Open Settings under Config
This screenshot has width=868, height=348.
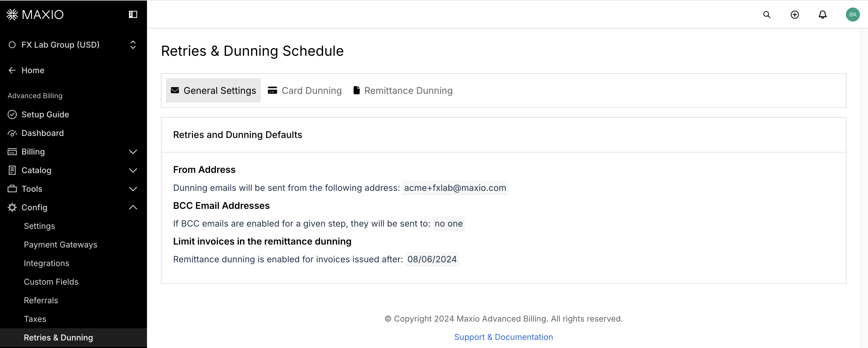(39, 226)
